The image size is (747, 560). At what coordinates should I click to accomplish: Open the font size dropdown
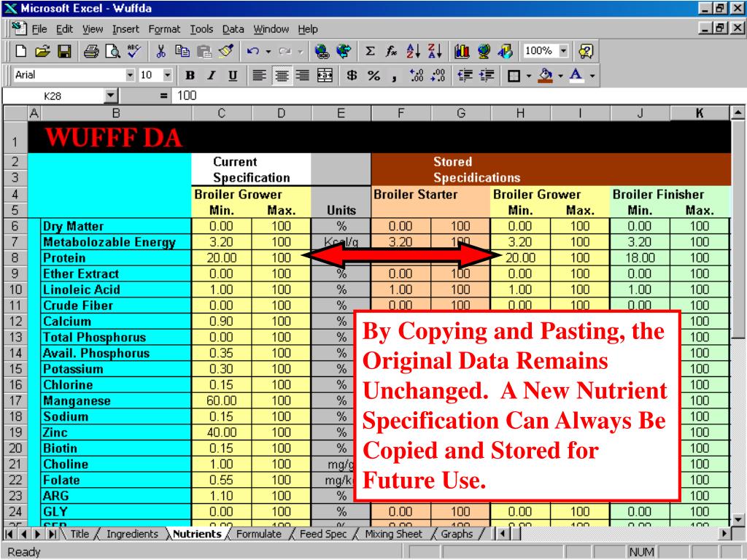coord(168,75)
